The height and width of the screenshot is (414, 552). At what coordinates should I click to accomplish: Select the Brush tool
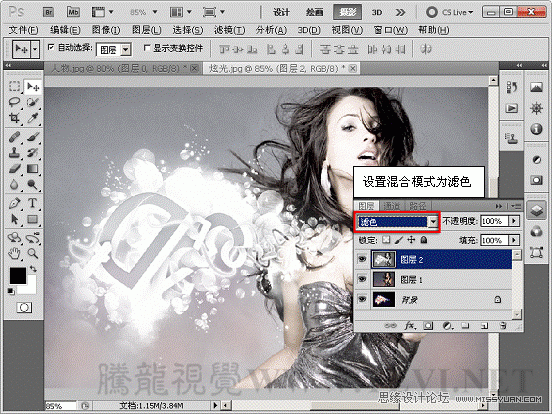(33, 137)
